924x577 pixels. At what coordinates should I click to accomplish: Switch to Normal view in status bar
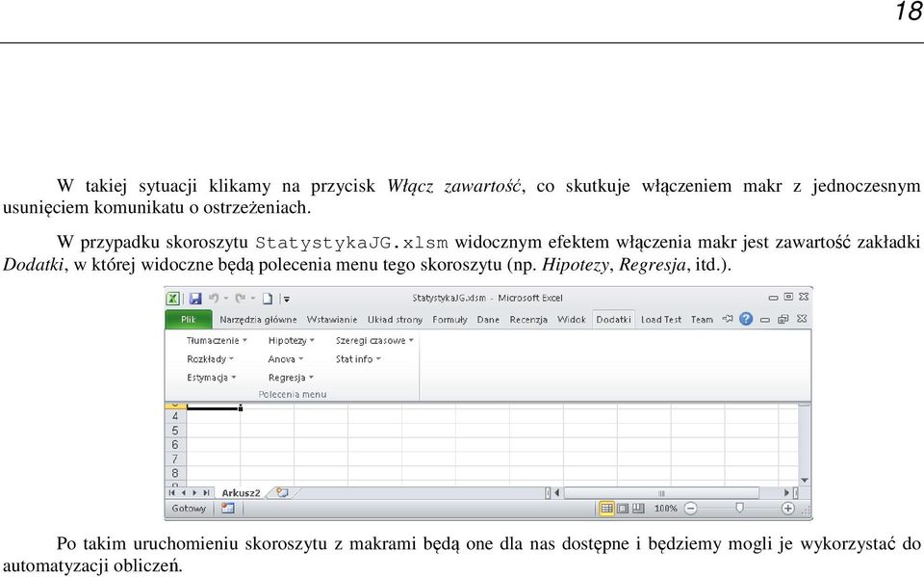pyautogui.click(x=606, y=508)
